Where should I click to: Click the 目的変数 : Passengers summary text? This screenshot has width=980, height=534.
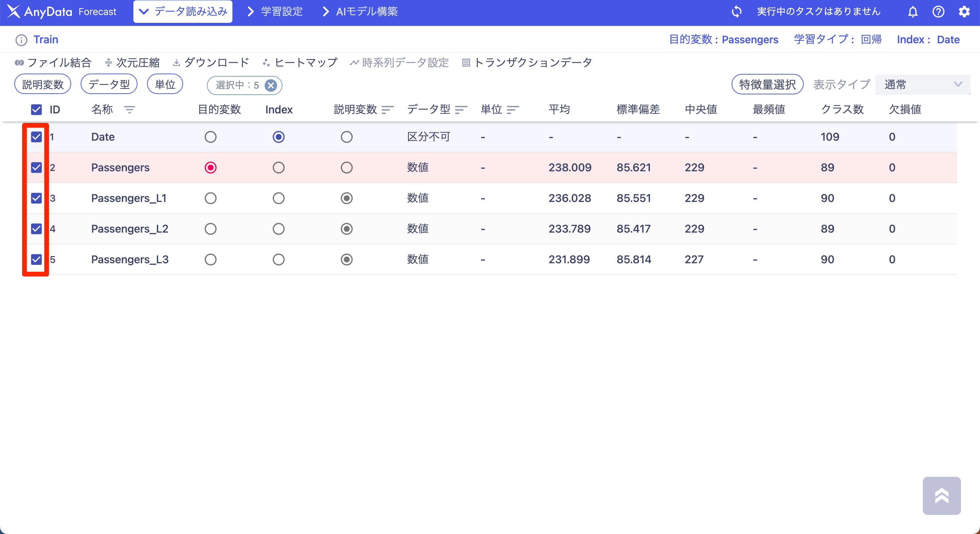pyautogui.click(x=723, y=40)
